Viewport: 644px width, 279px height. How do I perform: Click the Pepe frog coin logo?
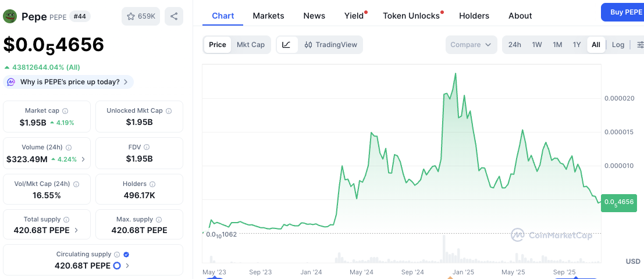click(x=10, y=16)
